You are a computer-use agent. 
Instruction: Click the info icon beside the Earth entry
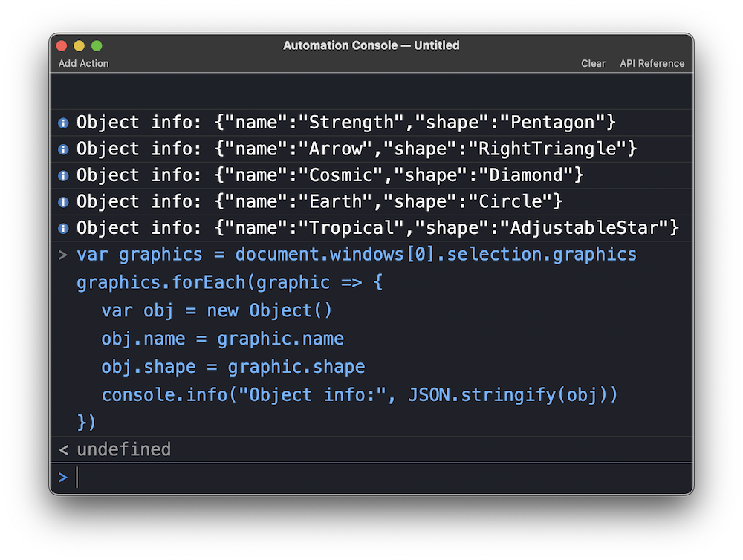[63, 202]
